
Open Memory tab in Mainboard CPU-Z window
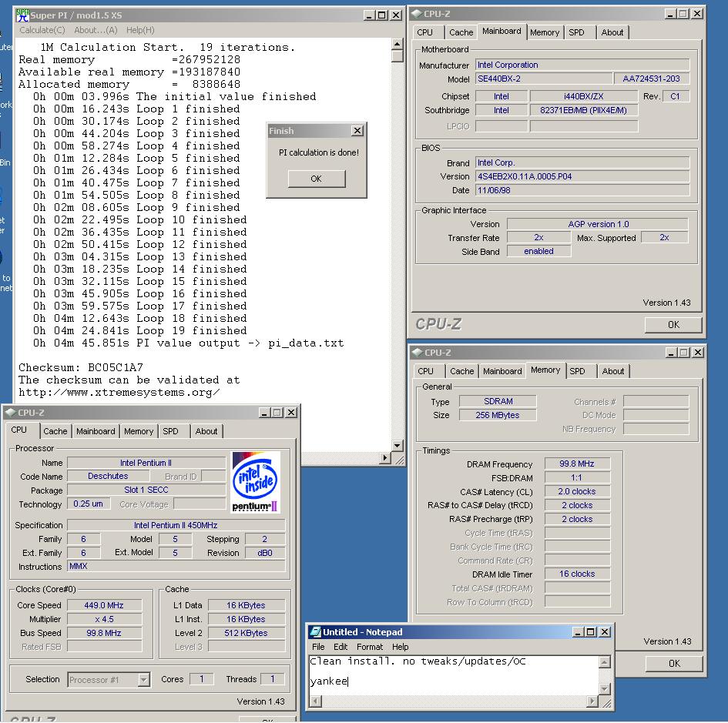[x=545, y=32]
